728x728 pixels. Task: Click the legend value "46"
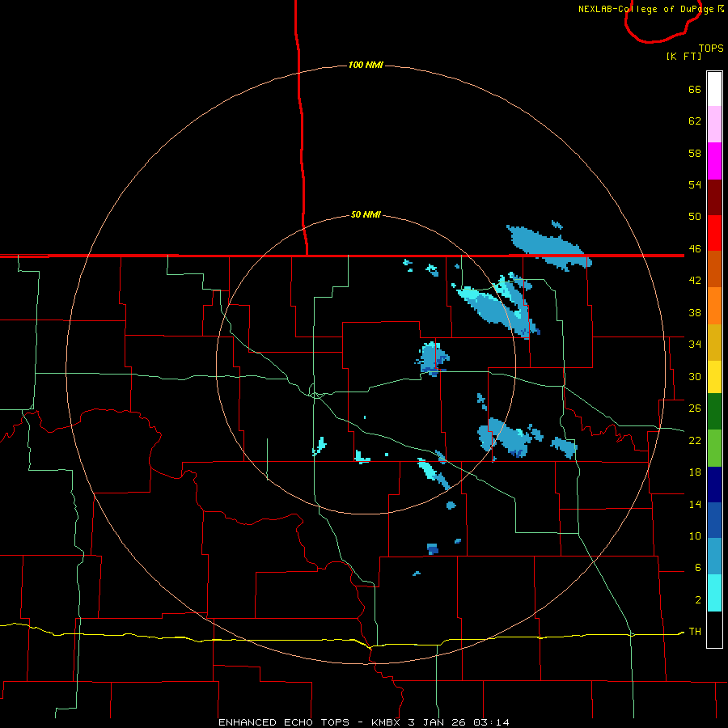click(x=695, y=249)
